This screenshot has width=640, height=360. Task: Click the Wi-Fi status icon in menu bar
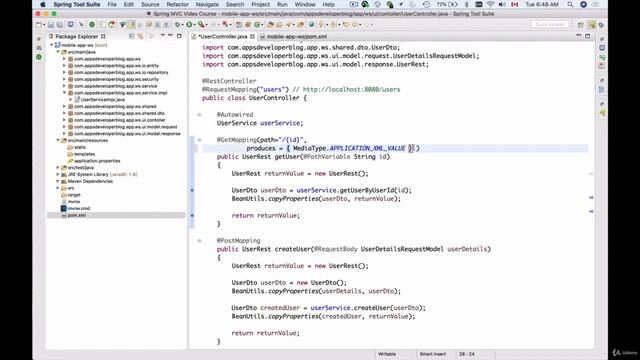(x=491, y=4)
